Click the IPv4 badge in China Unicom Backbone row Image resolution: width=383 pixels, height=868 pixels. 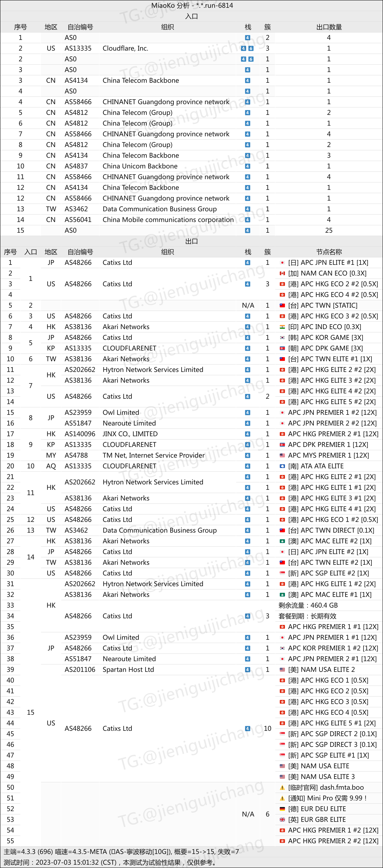click(248, 166)
